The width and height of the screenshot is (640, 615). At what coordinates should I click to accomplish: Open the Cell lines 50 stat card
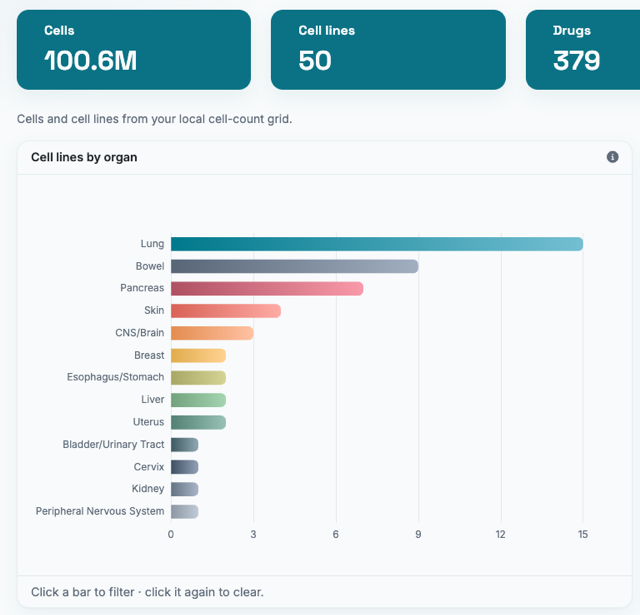(388, 50)
